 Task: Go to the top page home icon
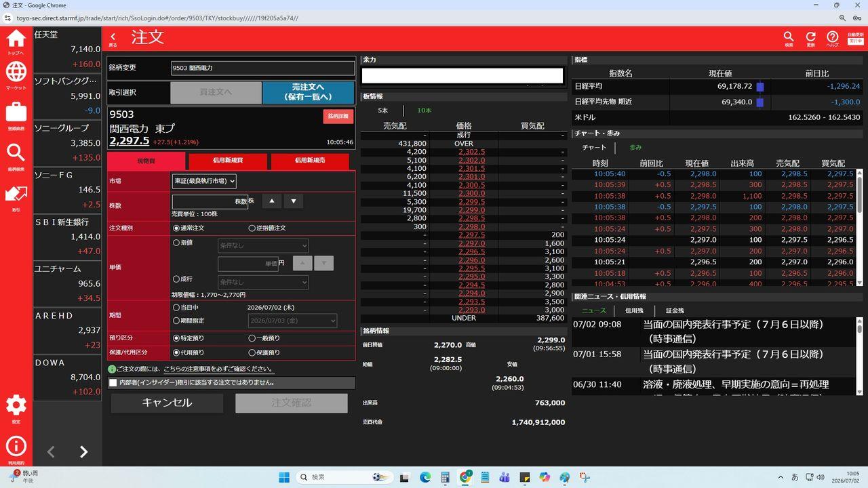[x=16, y=41]
